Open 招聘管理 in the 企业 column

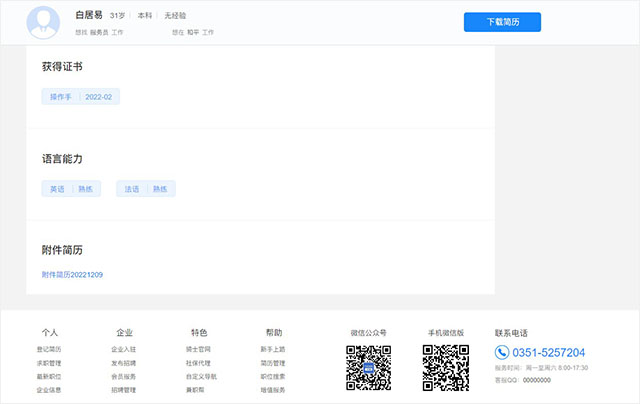click(124, 390)
